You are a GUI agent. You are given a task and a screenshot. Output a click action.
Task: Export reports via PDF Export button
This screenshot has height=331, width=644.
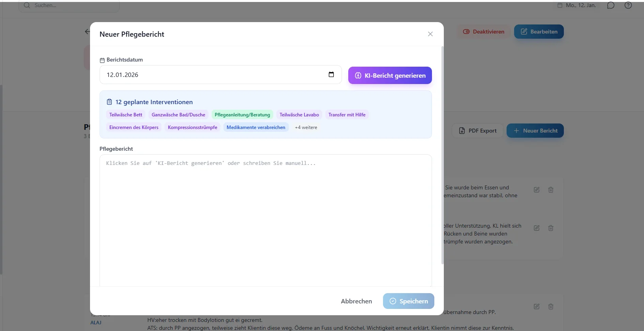pyautogui.click(x=478, y=131)
